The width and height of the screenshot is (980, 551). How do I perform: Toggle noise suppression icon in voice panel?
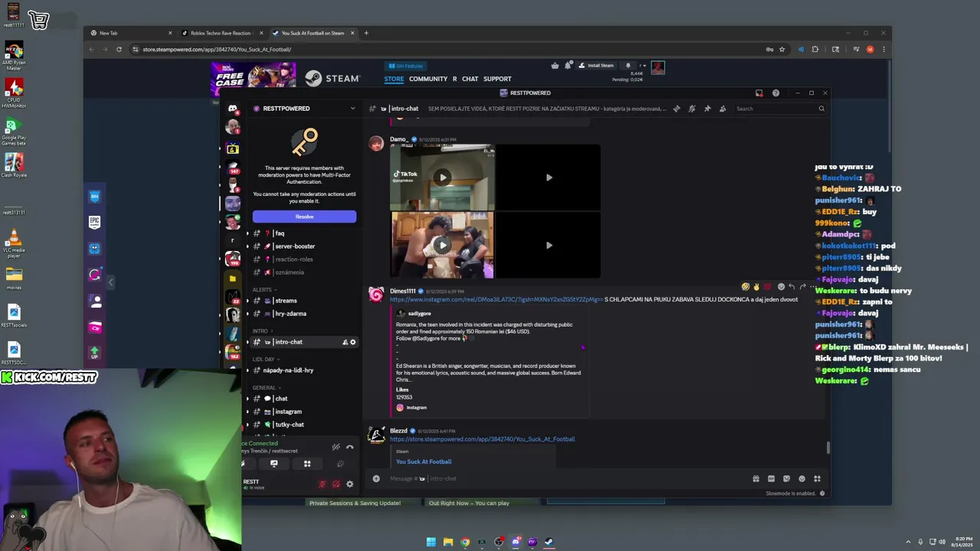[x=335, y=447]
